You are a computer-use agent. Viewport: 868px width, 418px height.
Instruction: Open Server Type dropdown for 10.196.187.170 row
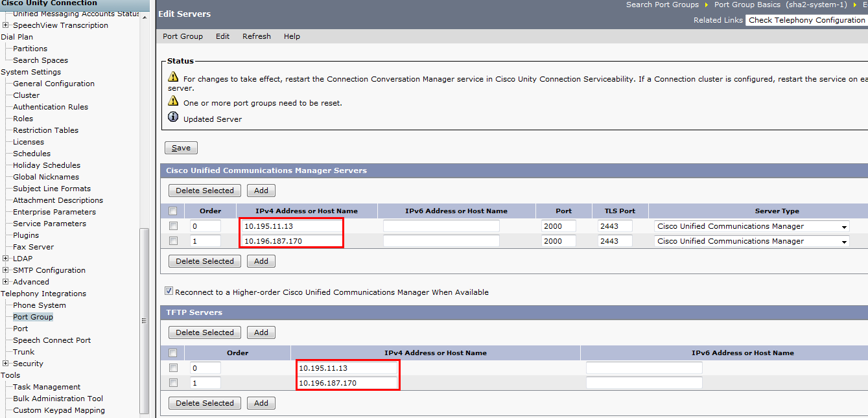click(751, 241)
